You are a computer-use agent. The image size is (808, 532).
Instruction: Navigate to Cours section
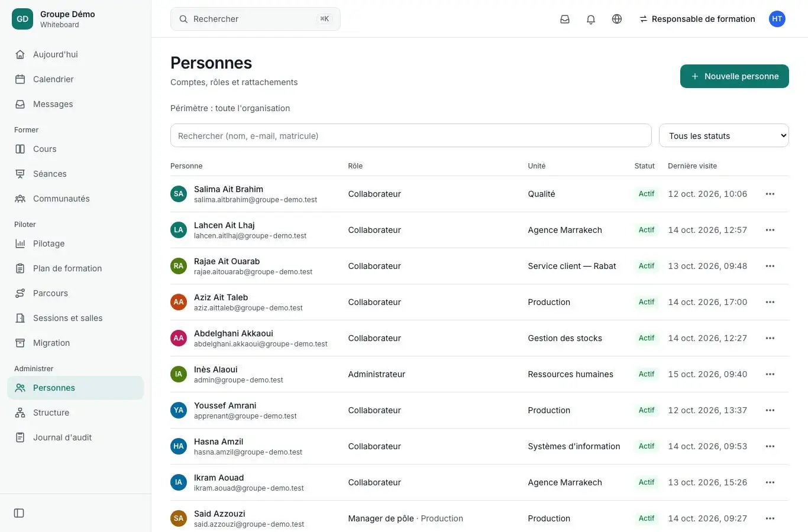[76, 149]
